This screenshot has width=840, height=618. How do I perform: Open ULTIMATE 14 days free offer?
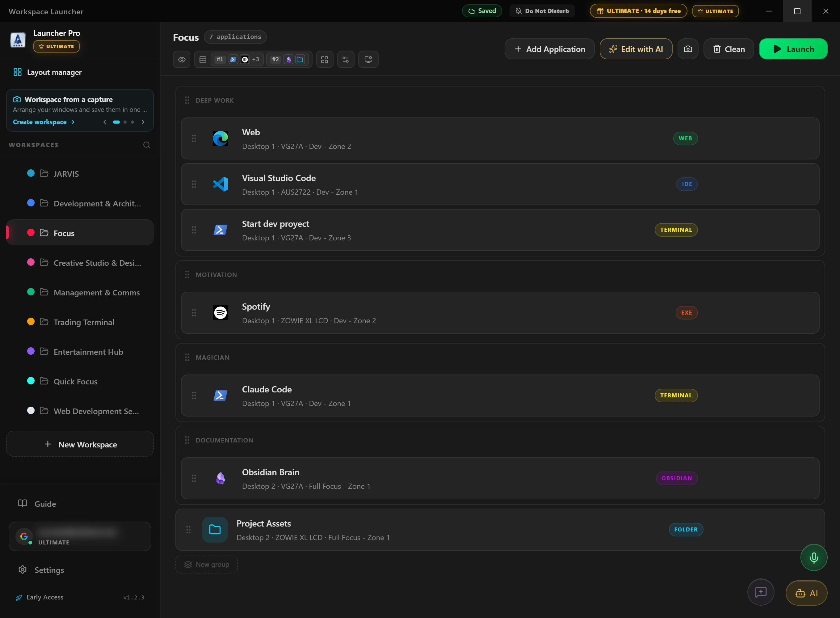coord(639,11)
